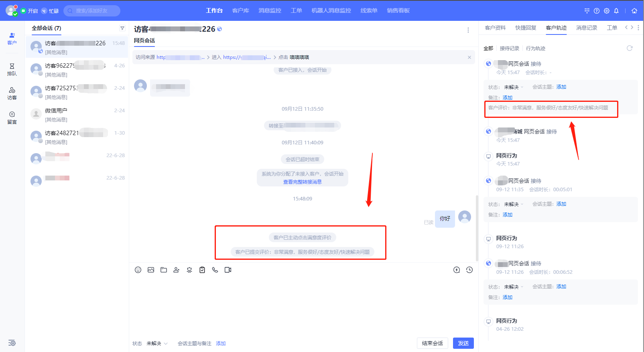The height and width of the screenshot is (352, 644).
Task: Start a voice call with phone icon
Action: point(215,270)
